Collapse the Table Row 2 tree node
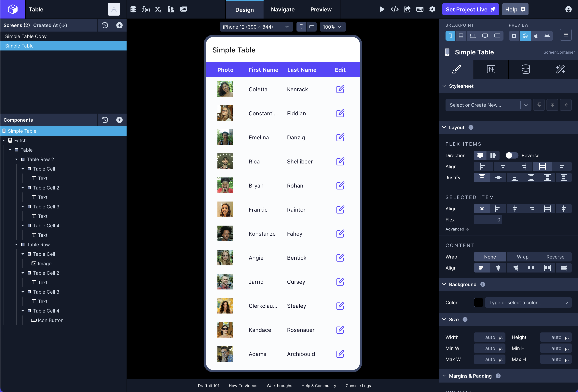 click(16, 160)
